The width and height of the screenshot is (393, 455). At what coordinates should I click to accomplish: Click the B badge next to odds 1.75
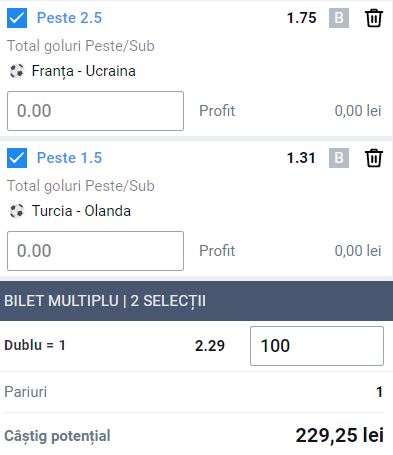pyautogui.click(x=339, y=18)
